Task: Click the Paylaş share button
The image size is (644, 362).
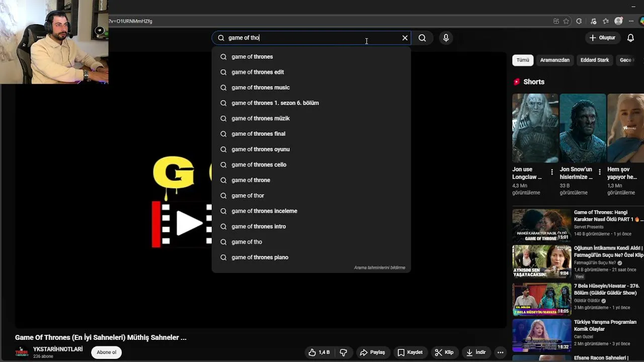Action: tap(373, 352)
